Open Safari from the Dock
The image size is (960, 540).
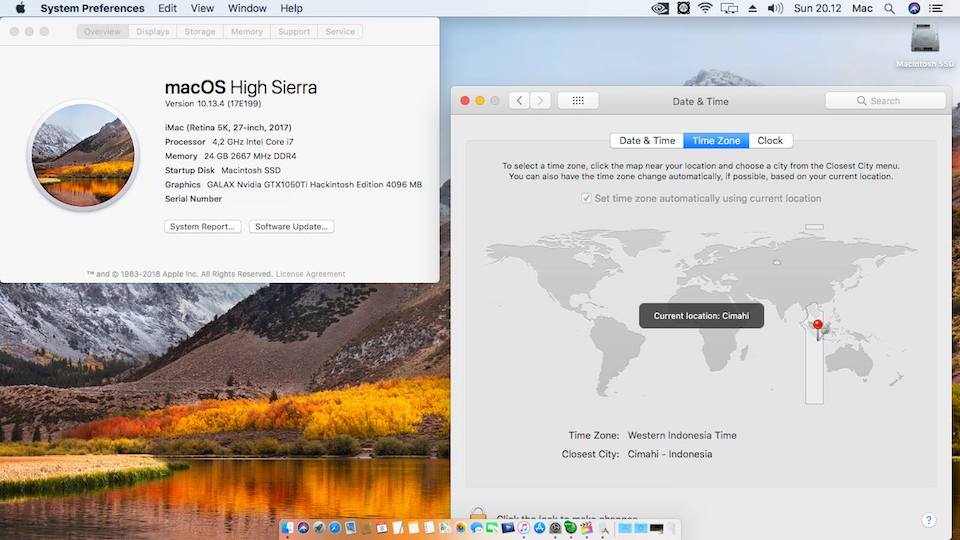tap(334, 527)
